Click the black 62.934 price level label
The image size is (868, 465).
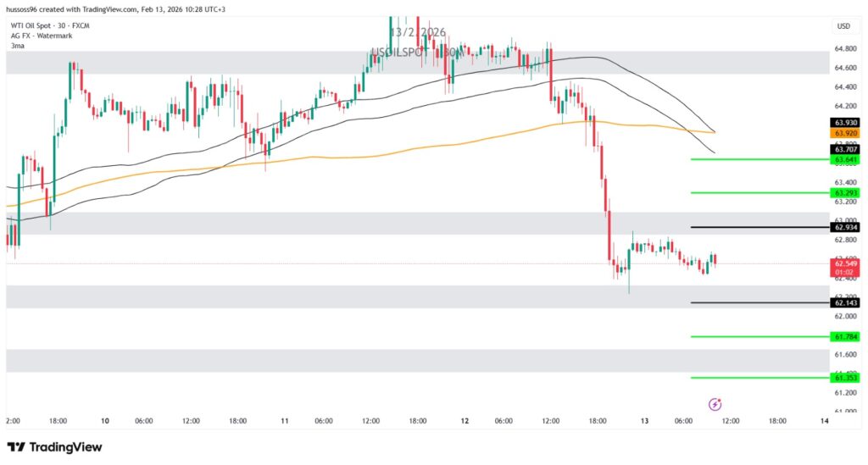[x=846, y=227]
